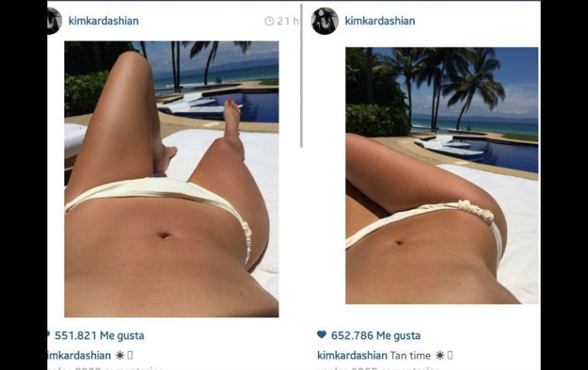
Task: Open comments link under right post caption
Action: click(x=378, y=368)
